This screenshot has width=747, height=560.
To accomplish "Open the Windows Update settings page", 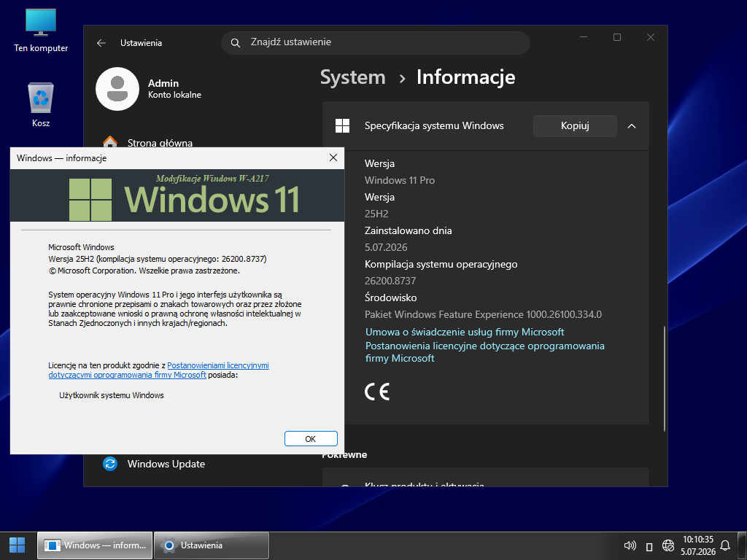I will [166, 464].
